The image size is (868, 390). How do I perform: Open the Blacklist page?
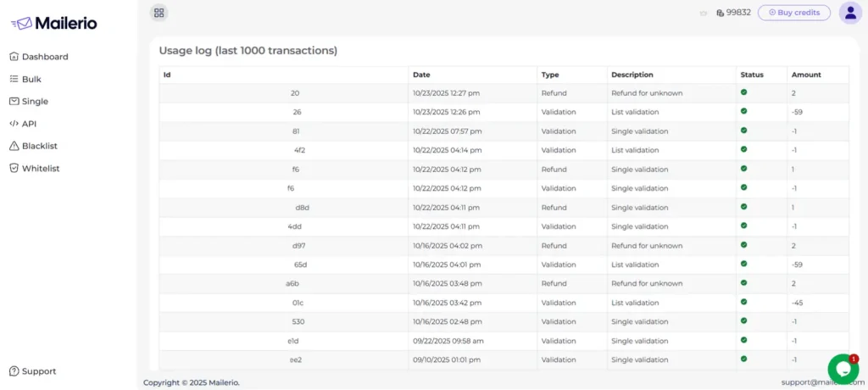pos(33,146)
